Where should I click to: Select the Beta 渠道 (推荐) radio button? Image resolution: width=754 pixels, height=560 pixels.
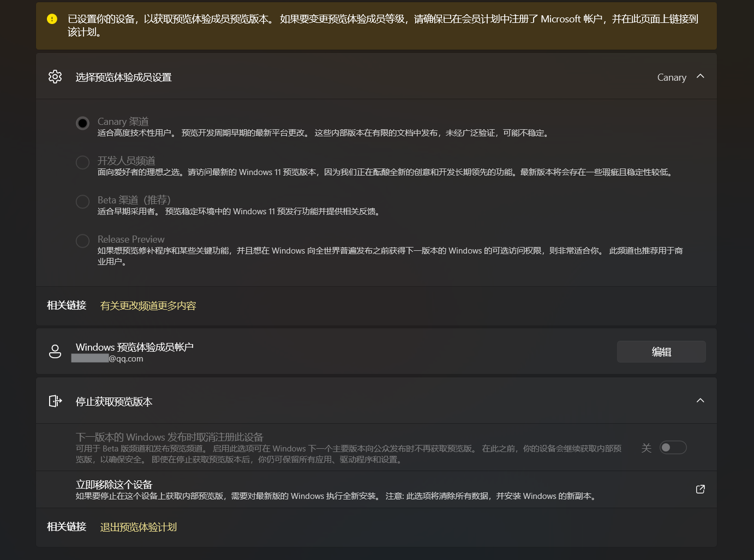[82, 202]
